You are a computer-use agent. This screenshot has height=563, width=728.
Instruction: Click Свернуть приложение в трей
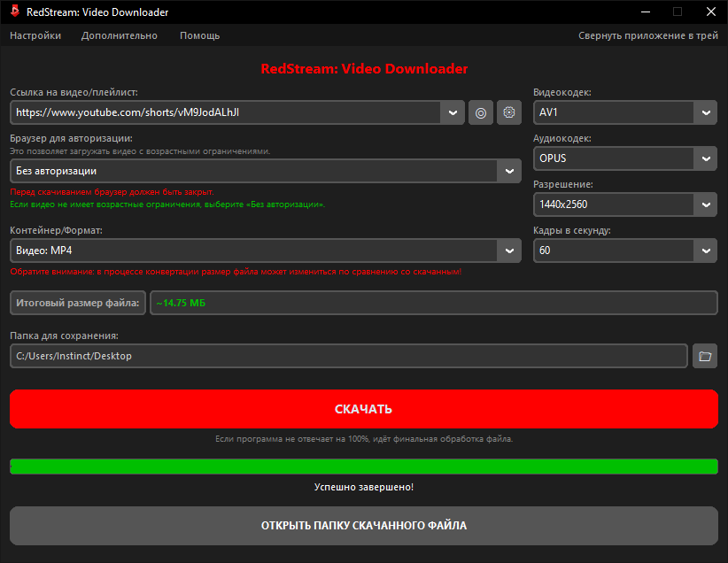[648, 35]
